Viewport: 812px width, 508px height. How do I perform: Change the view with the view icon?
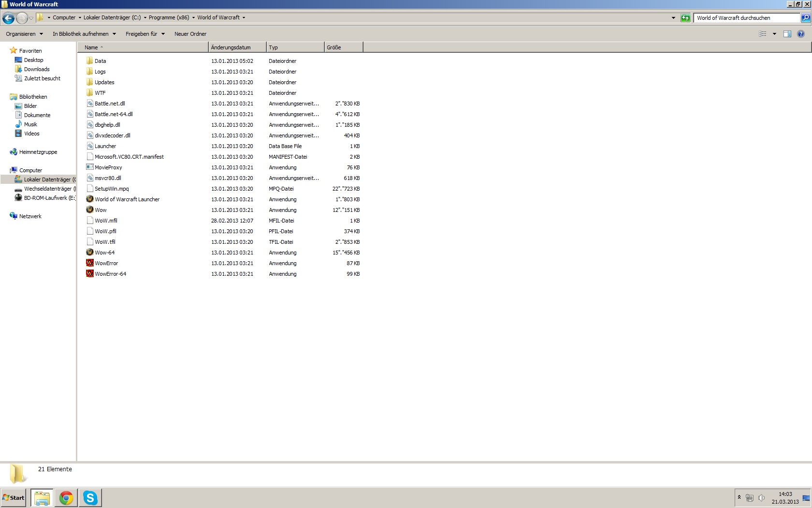pyautogui.click(x=763, y=34)
